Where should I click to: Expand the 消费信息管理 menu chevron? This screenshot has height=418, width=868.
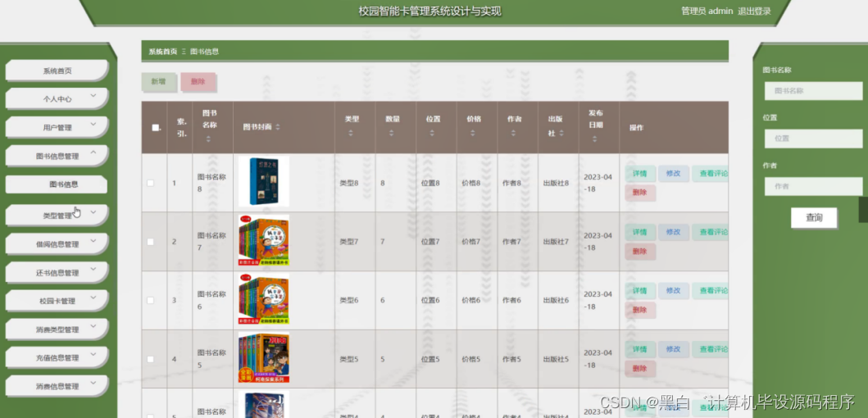[93, 383]
